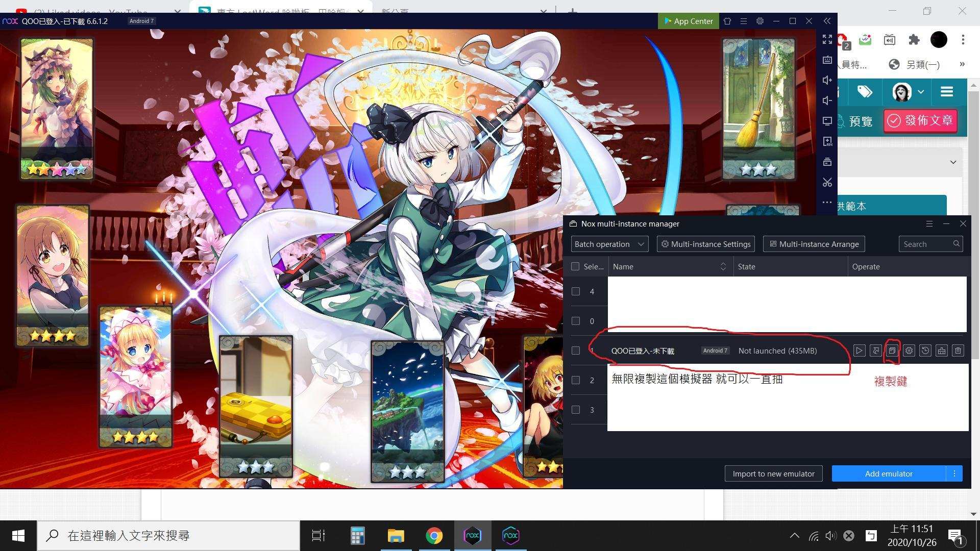980x551 pixels.
Task: Check the box for instance 4
Action: 576,291
